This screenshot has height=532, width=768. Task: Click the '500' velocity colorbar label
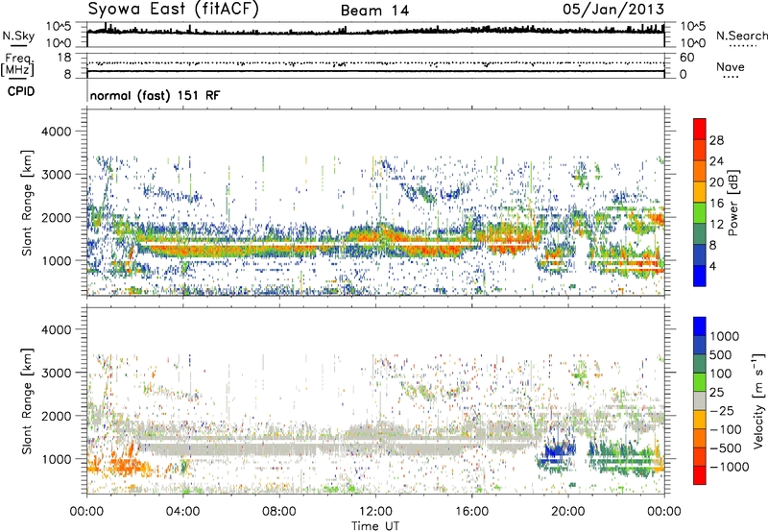[x=721, y=354]
